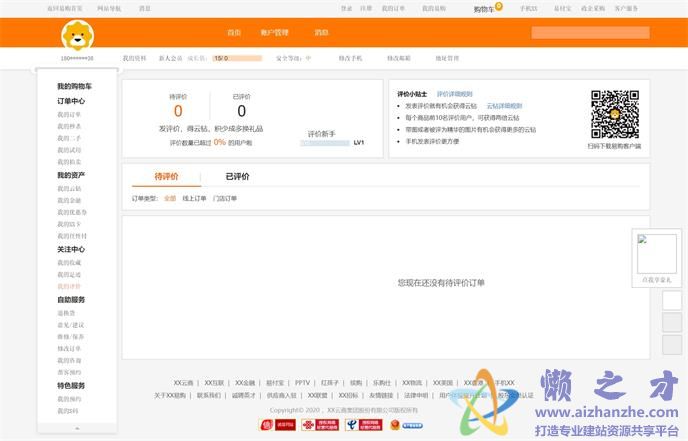Open 我的资料 in profile bar
Image resolution: width=688 pixels, height=441 pixels.
tap(134, 58)
